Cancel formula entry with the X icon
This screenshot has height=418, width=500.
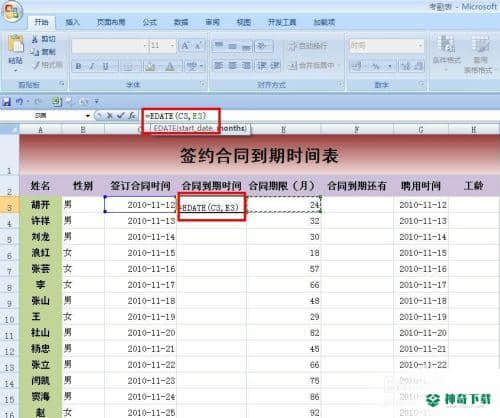109,116
